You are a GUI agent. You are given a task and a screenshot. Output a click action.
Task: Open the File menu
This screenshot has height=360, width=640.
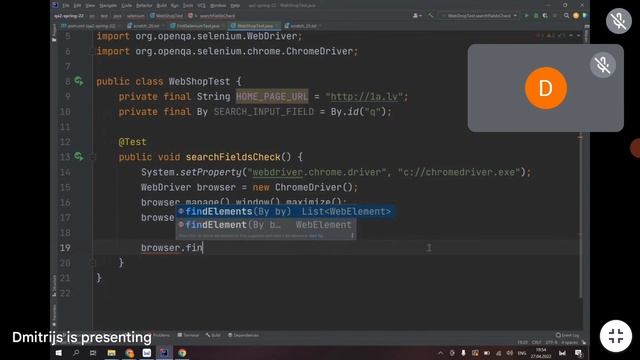[66, 6]
